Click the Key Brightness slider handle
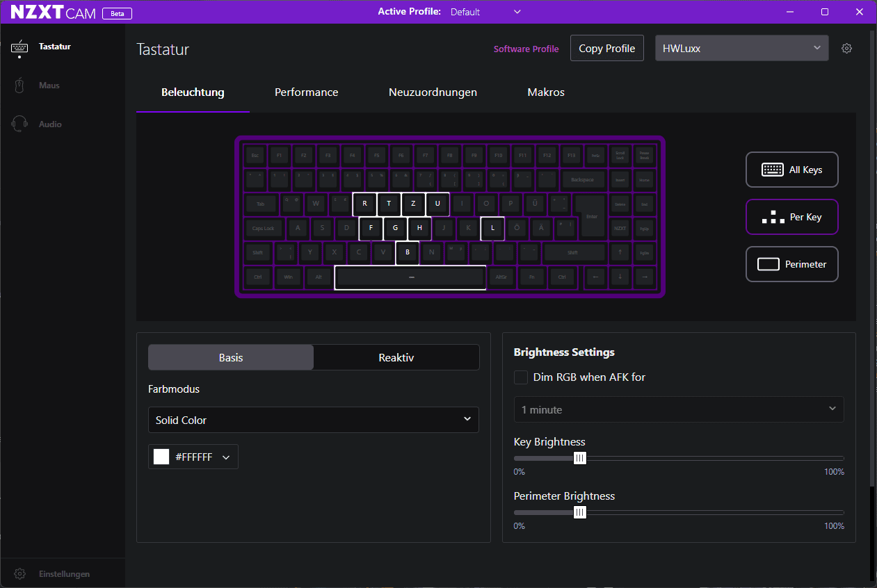The image size is (877, 588). point(580,458)
